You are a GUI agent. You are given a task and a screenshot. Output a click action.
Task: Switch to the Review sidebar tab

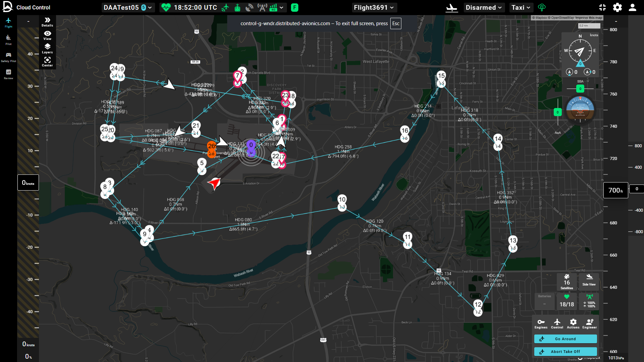point(8,74)
